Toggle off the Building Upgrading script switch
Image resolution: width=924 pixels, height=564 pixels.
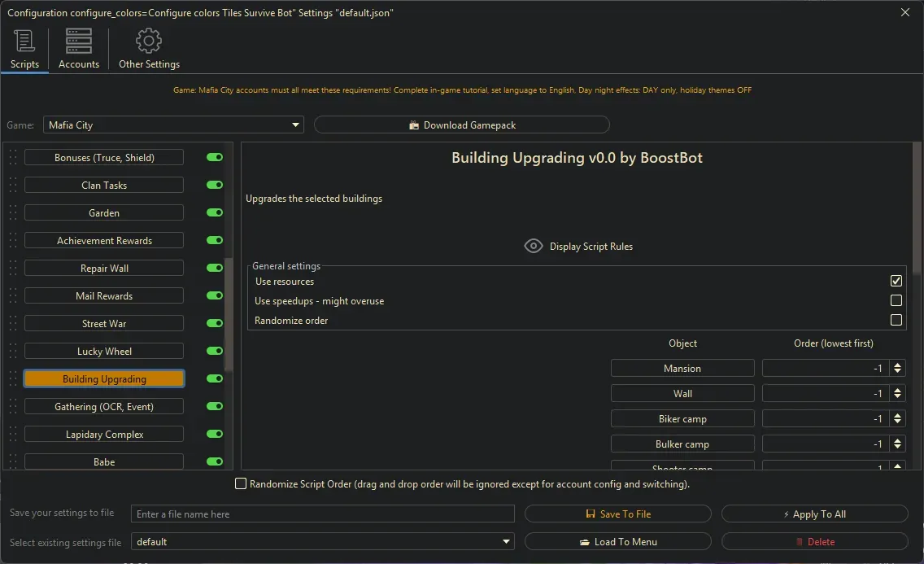tap(213, 378)
